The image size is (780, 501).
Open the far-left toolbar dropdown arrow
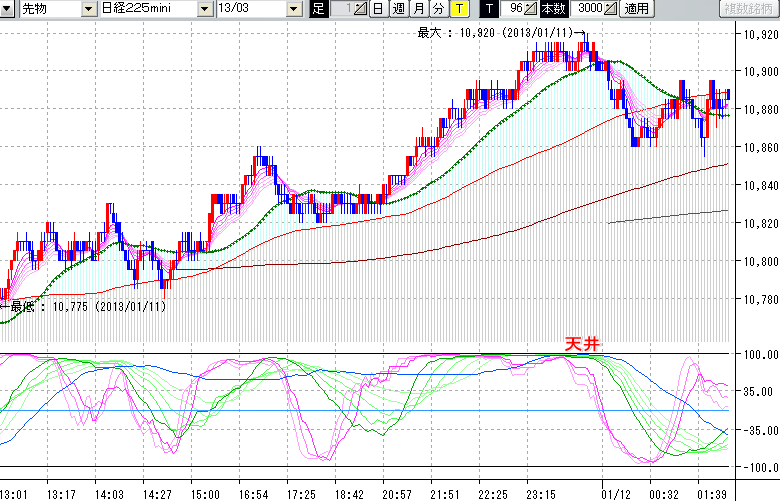tap(6, 9)
